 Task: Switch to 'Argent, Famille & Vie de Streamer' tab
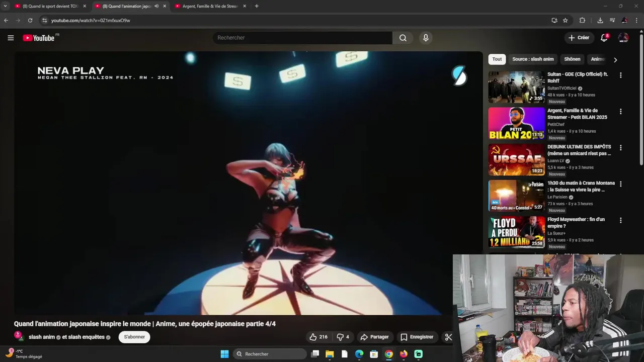click(210, 6)
